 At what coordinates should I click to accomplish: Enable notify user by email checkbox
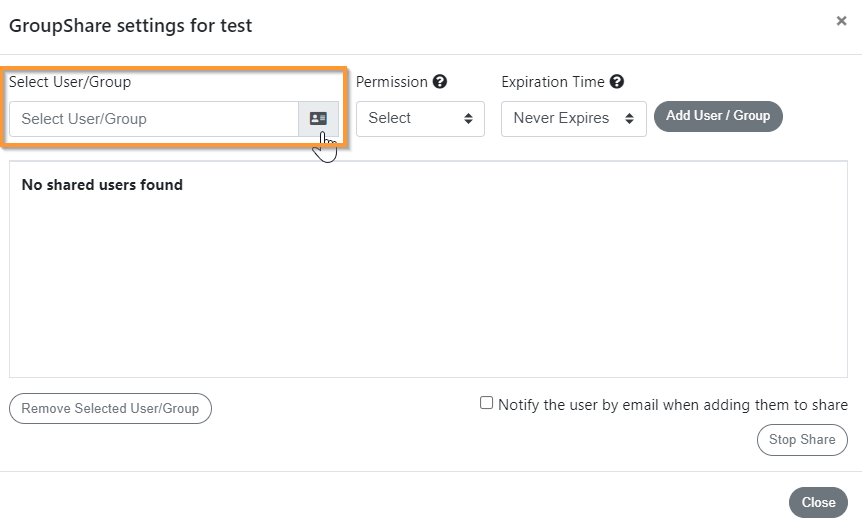pos(487,403)
